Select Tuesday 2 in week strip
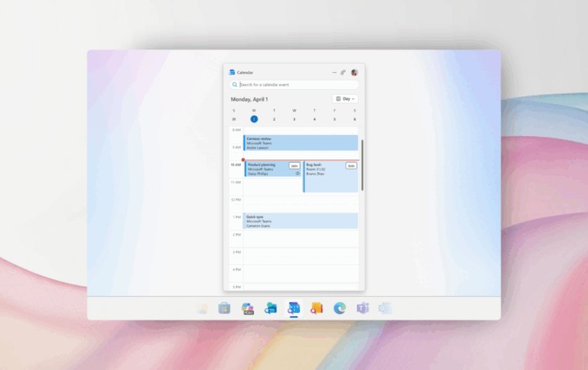588x370 pixels. pyautogui.click(x=274, y=119)
